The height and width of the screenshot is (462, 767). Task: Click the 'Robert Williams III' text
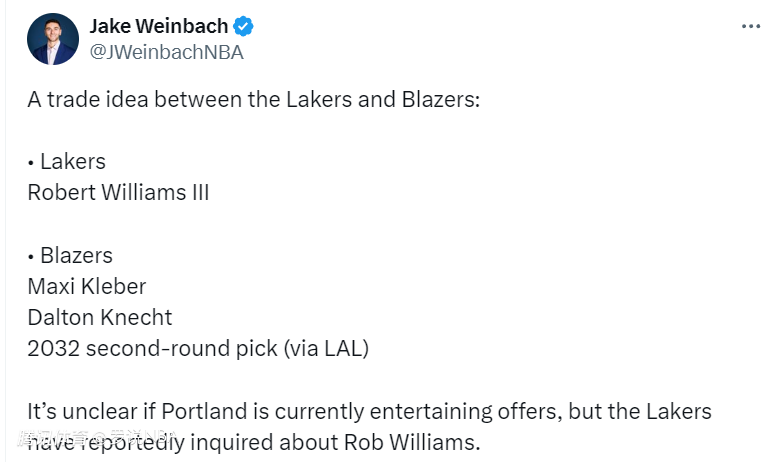tap(118, 192)
